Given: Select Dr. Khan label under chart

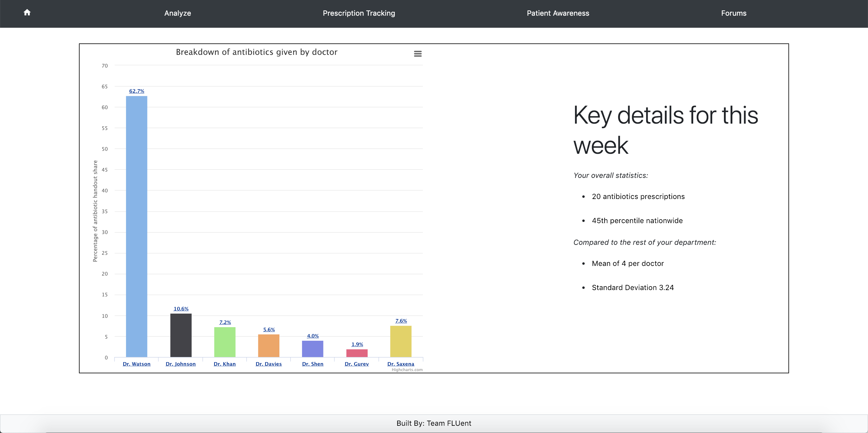Looking at the screenshot, I should point(225,364).
